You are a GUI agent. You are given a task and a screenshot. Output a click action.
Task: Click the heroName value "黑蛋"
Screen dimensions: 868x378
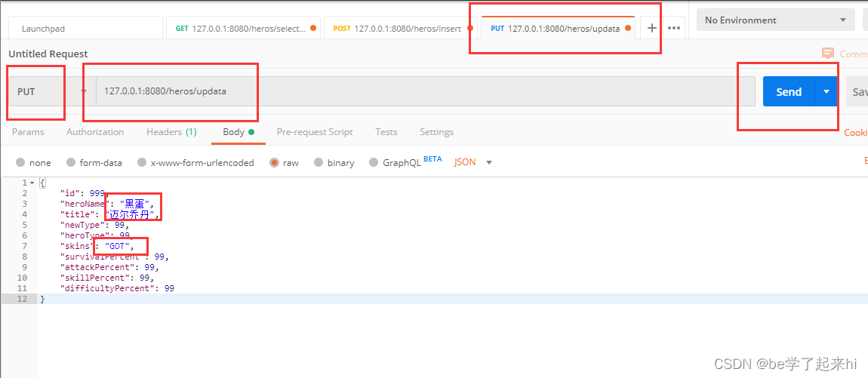coord(134,204)
